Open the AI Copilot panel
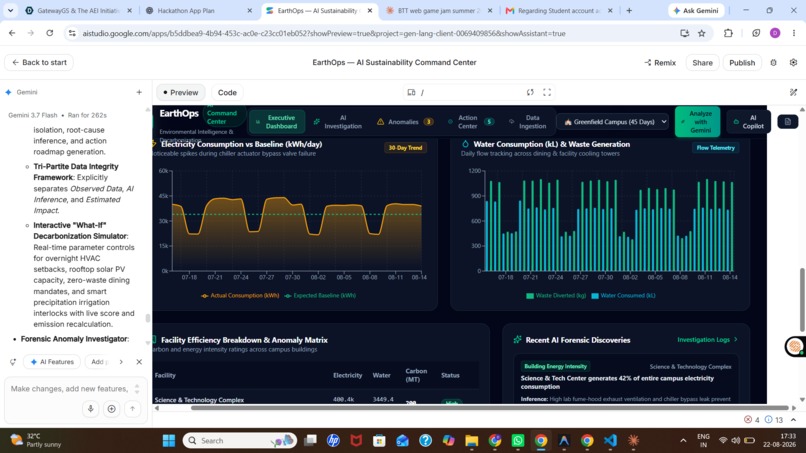Screen dimensions: 806x453 (748, 122)
